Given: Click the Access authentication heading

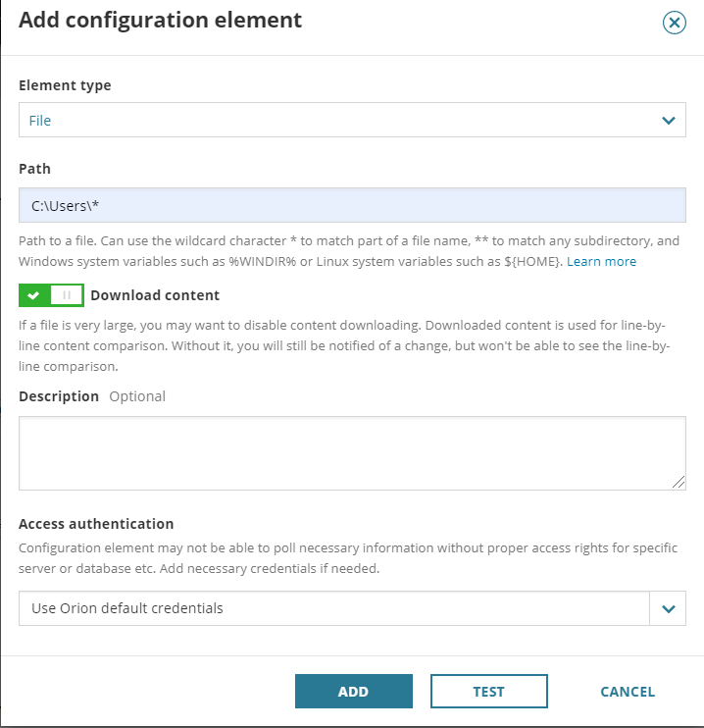Looking at the screenshot, I should click(96, 524).
